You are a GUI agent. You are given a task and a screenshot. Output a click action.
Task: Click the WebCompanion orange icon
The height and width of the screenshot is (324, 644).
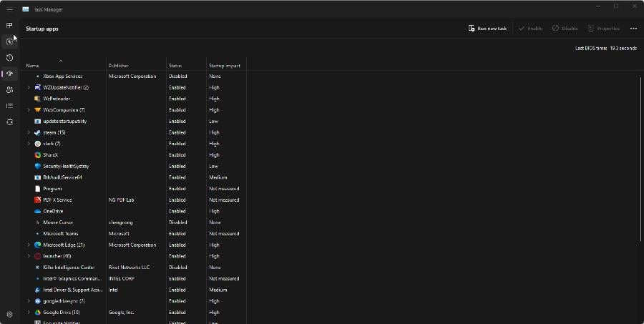pos(38,110)
